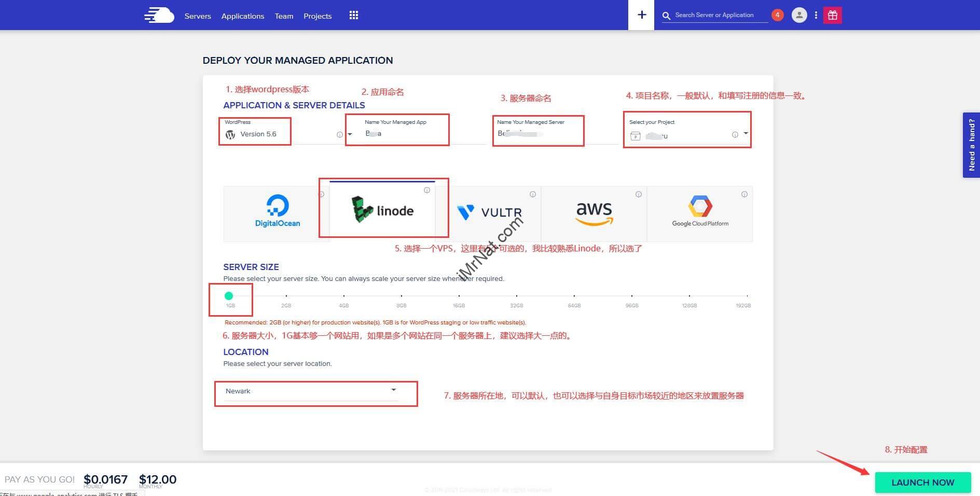
Task: Click info icon on Vultr card
Action: point(533,194)
